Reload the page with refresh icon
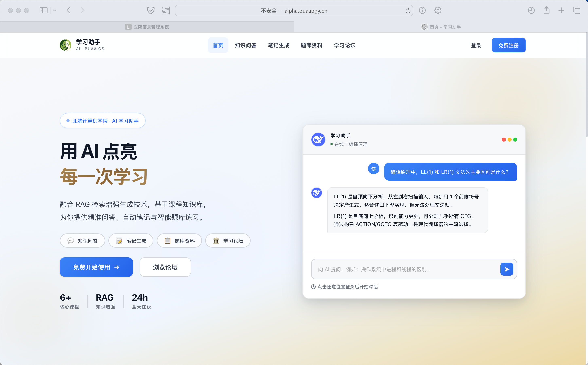Image resolution: width=588 pixels, height=365 pixels. click(408, 11)
